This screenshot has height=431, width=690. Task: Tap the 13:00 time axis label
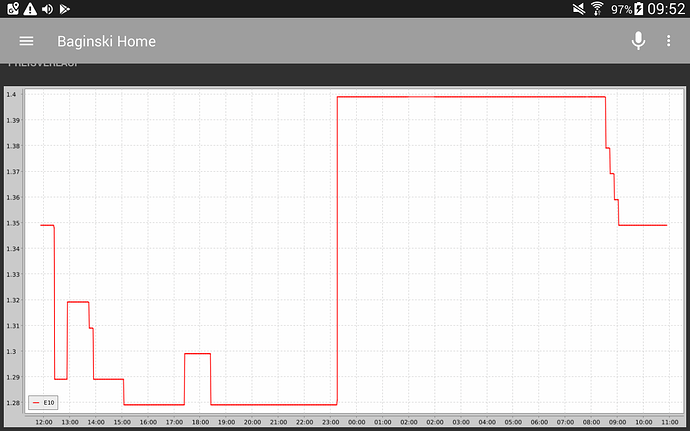coord(70,422)
